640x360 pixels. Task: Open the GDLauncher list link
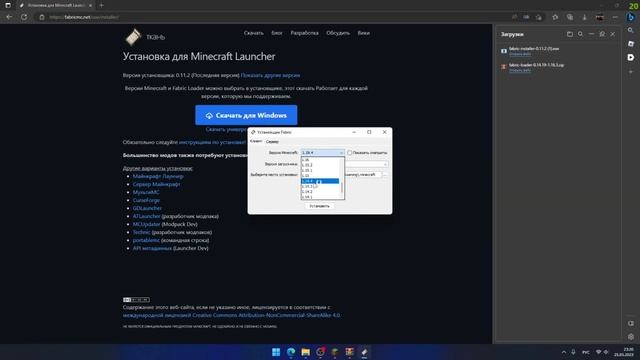(x=147, y=208)
